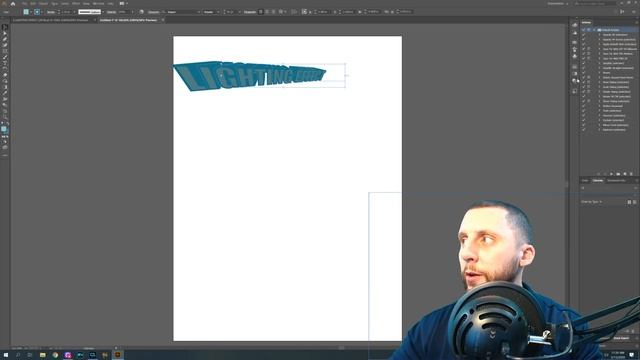
Task: Collapse the Default Actions set
Action: click(x=594, y=30)
